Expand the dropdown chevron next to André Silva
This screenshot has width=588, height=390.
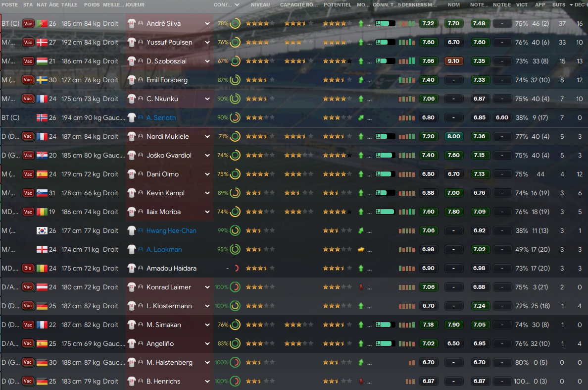coord(207,23)
